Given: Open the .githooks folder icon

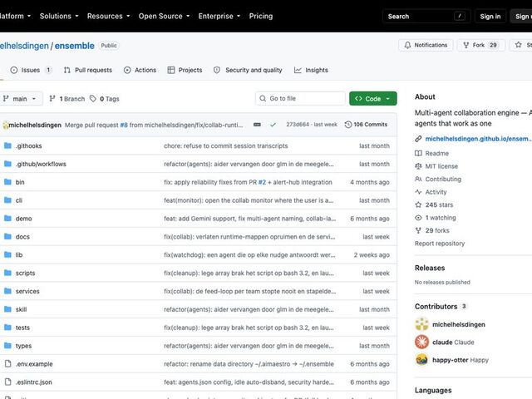Looking at the screenshot, I should pyautogui.click(x=7, y=146).
